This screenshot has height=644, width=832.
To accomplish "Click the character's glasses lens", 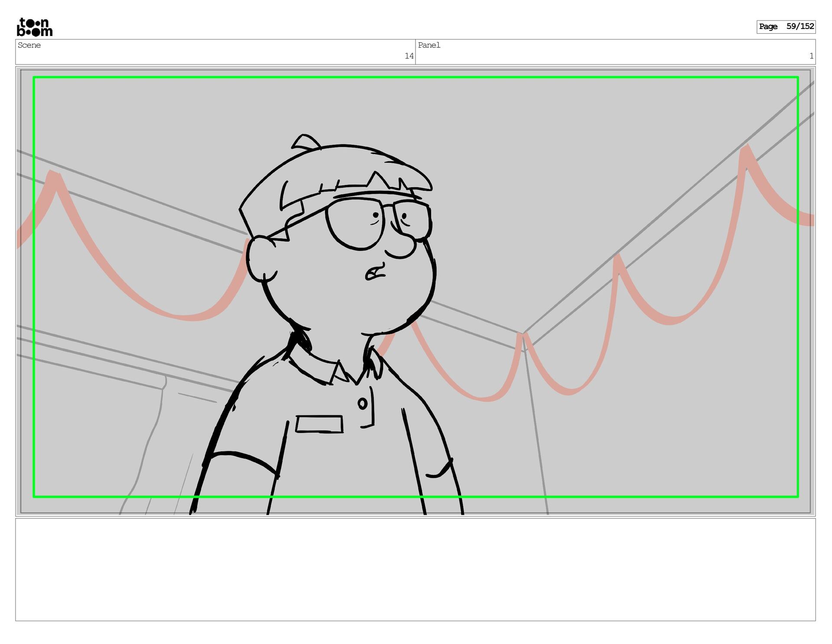I will click(355, 224).
